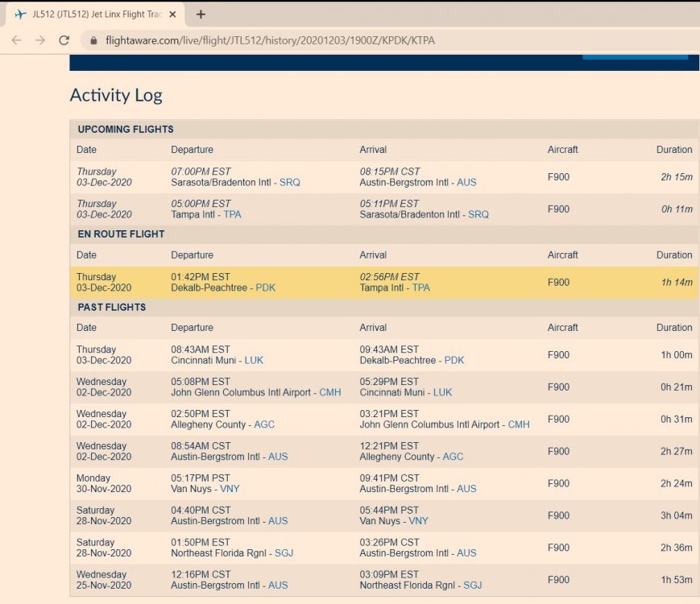
Task: Click VNY link in Monday 30-Nov departure
Action: (x=230, y=489)
